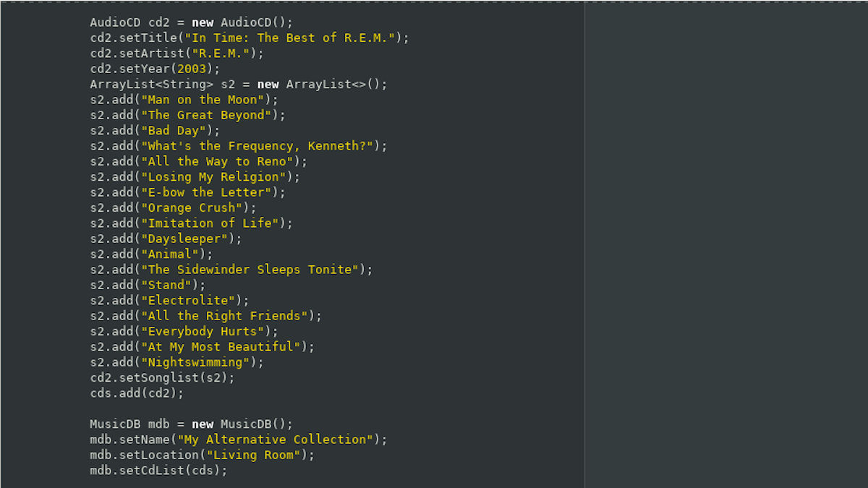This screenshot has width=868, height=488.
Task: Click the cd2.setArtist("R.E.M.") line
Action: point(176,53)
